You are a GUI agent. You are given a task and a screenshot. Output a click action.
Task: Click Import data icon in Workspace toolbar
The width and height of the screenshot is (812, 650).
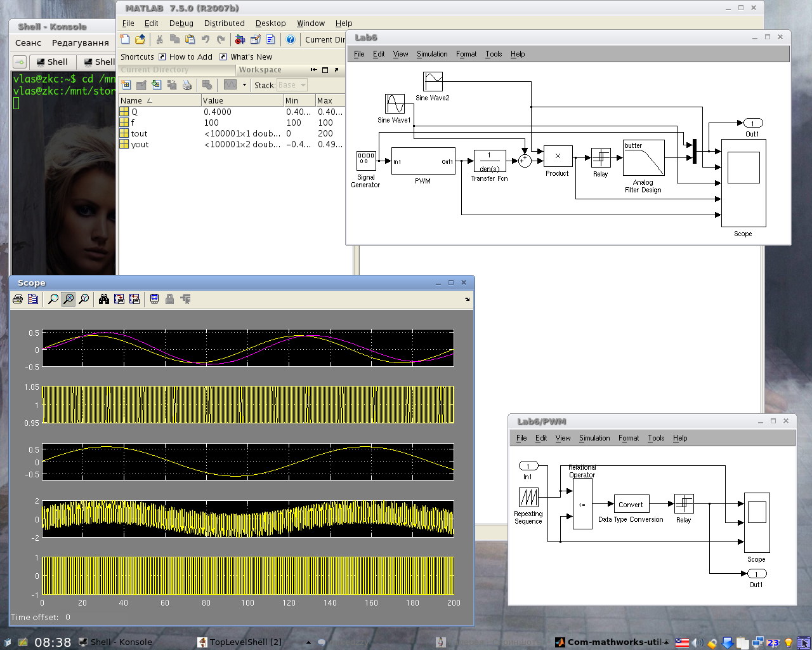click(x=156, y=85)
